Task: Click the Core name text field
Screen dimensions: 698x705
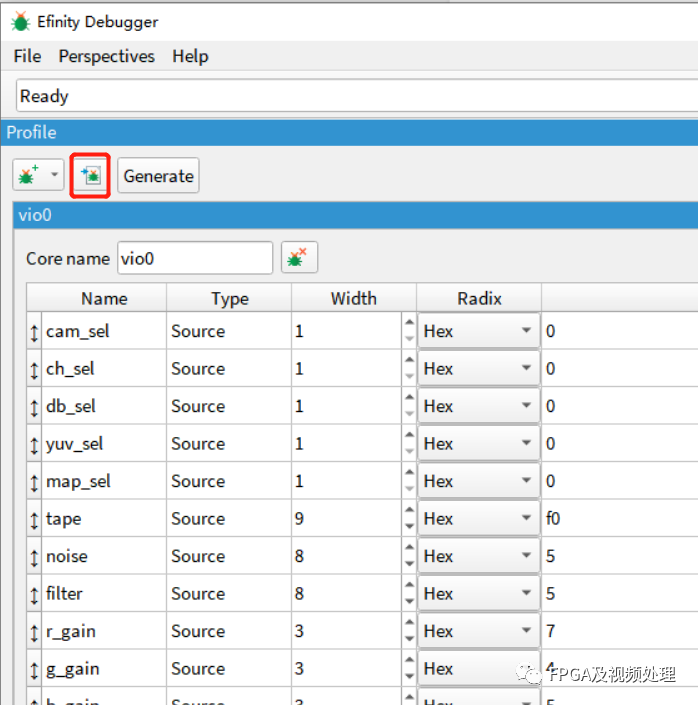Action: click(x=194, y=258)
